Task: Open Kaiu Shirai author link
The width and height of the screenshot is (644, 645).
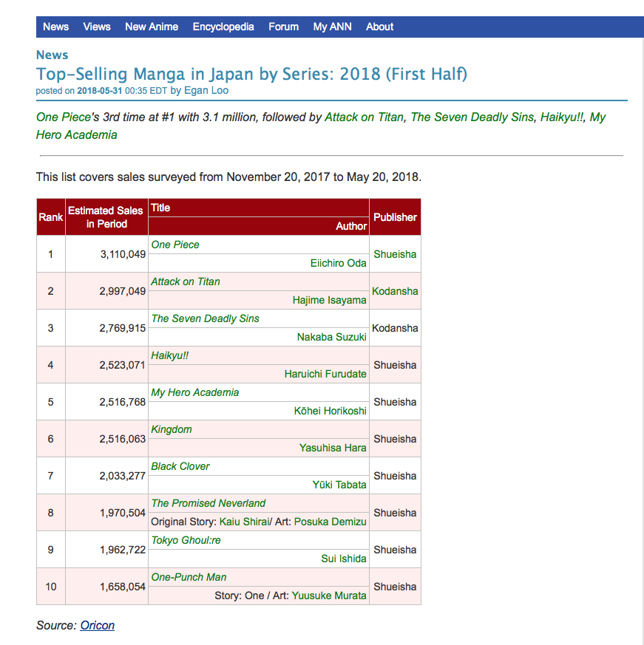Action: 244,522
